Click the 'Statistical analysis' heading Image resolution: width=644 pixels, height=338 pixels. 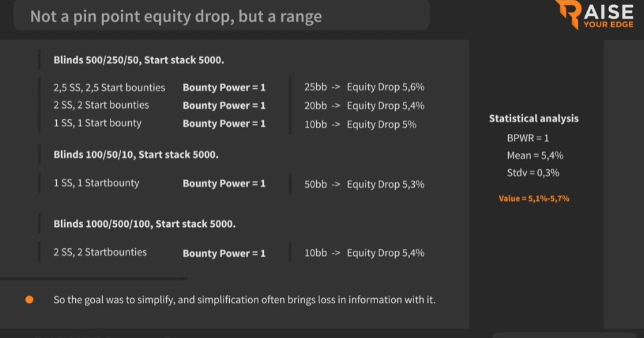(x=534, y=118)
